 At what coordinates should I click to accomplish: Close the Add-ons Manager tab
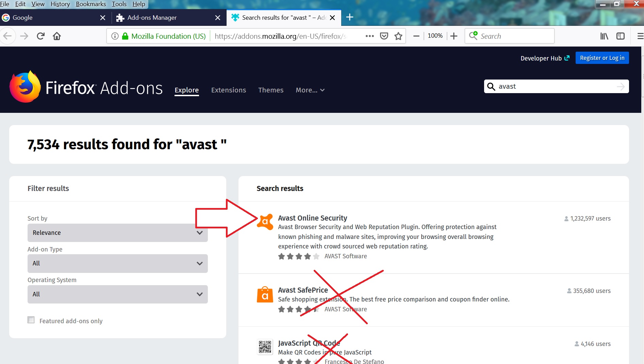pos(218,18)
